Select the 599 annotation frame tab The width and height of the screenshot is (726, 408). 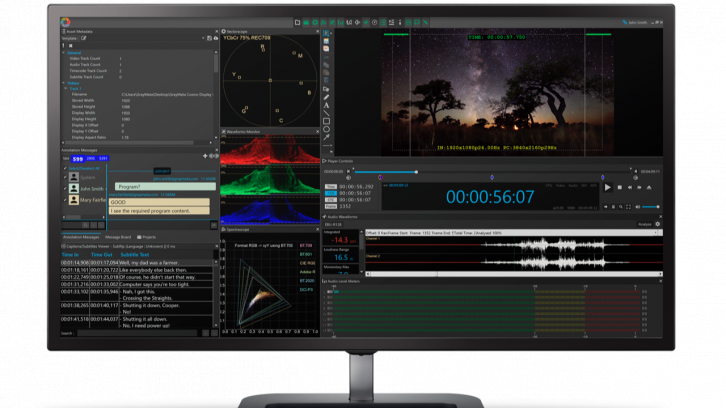click(77, 159)
